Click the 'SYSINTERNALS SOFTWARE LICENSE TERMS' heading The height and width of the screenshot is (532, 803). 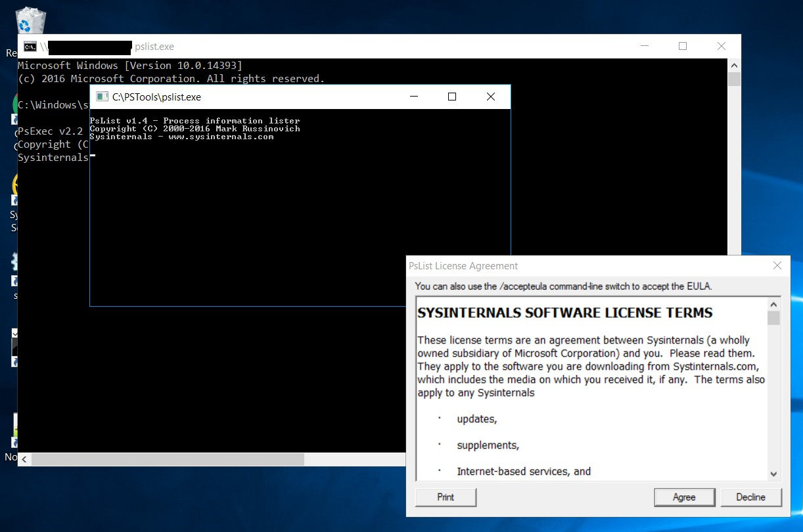coord(565,313)
